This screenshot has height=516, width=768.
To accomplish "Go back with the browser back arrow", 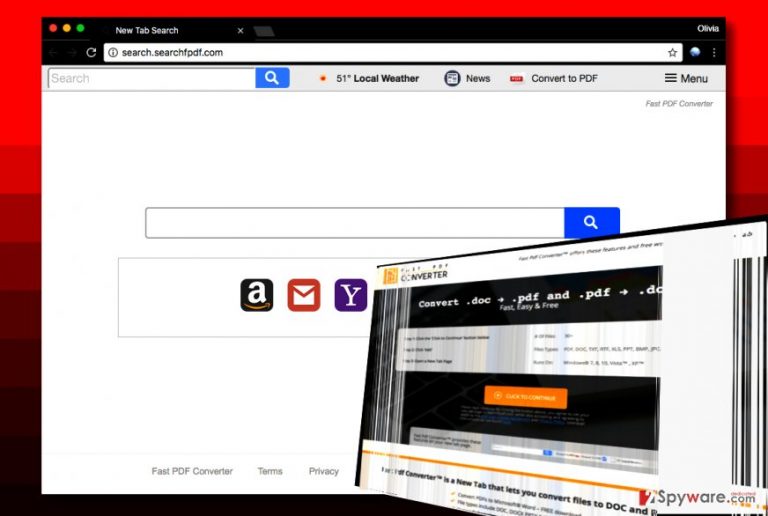I will tap(53, 52).
